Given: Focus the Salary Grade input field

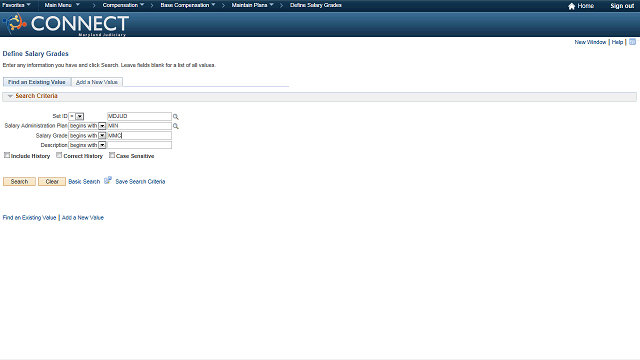Looking at the screenshot, I should click(x=139, y=136).
